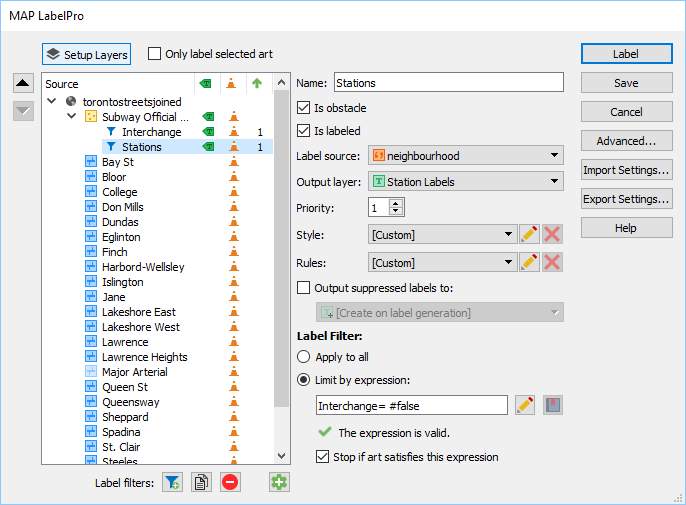
Task: Decrease the Priority spinner value
Action: pyautogui.click(x=396, y=211)
